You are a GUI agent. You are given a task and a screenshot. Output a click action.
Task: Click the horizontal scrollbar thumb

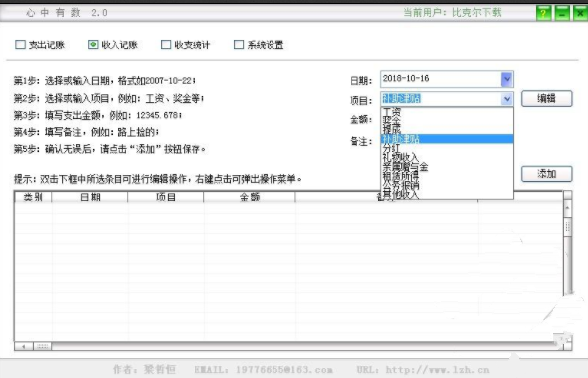[x=42, y=346]
